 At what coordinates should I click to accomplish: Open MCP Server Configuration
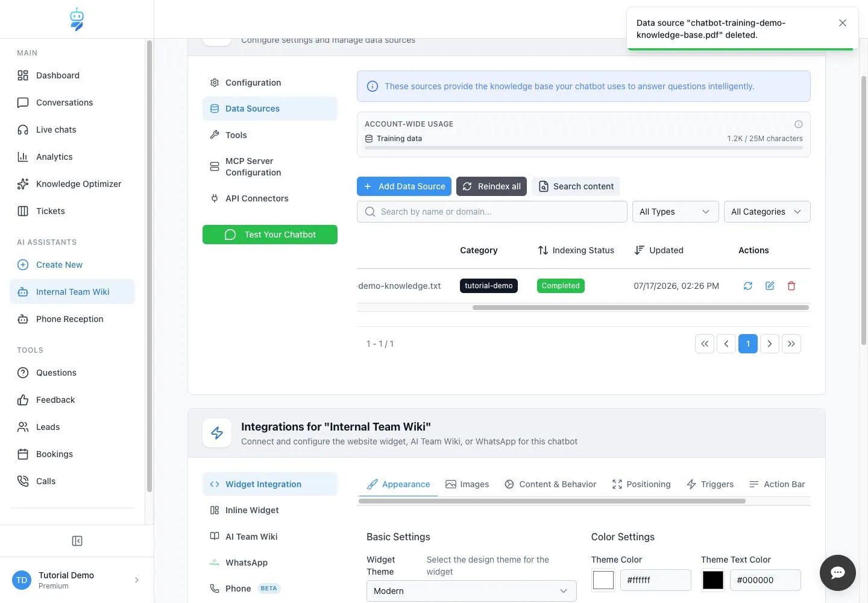[270, 166]
